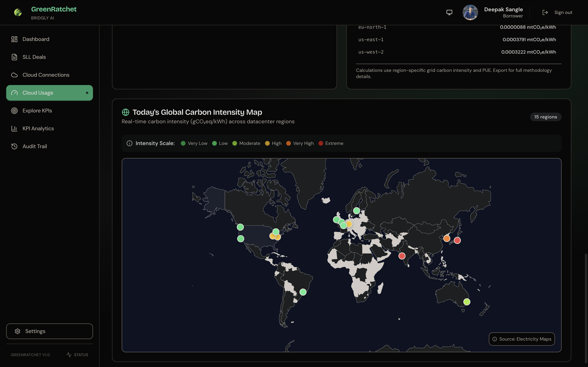
Task: Click Deepak Sangle's profile avatar
Action: click(x=470, y=12)
